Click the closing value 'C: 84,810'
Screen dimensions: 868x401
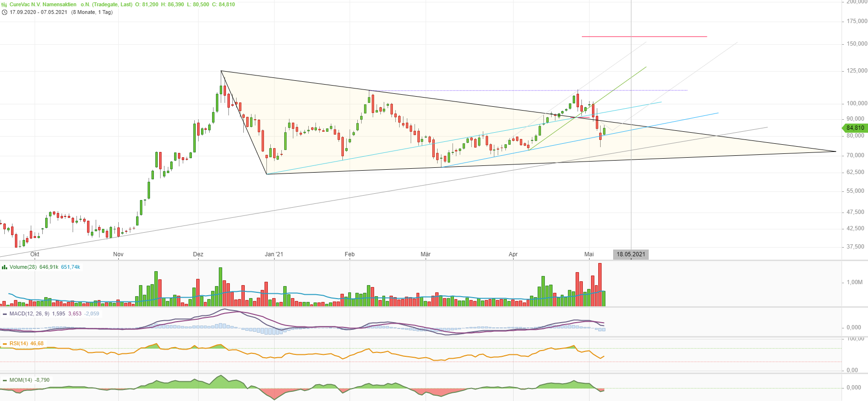[x=224, y=4]
